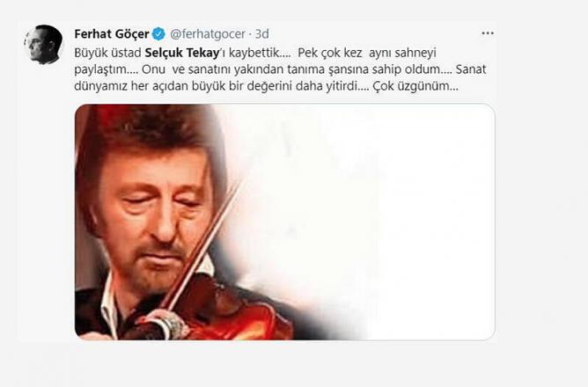Screen dimensions: 588x387
Task: Open the tweet via its 3d timestamp
Action: coord(262,34)
